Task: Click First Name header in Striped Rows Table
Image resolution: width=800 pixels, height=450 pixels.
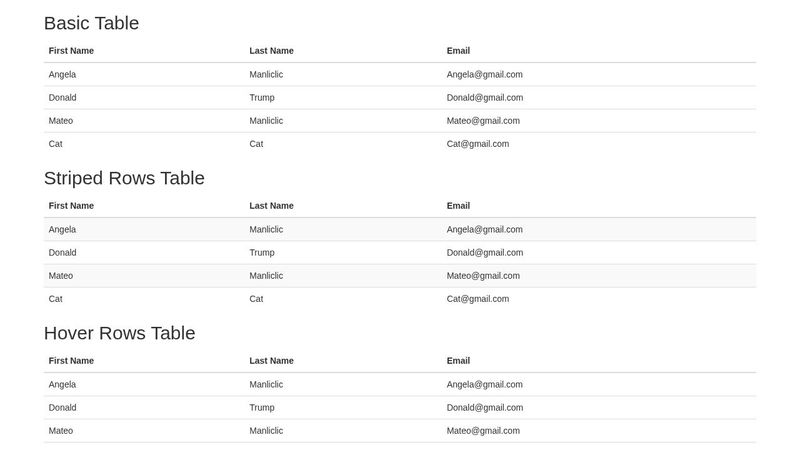Action: coord(71,206)
